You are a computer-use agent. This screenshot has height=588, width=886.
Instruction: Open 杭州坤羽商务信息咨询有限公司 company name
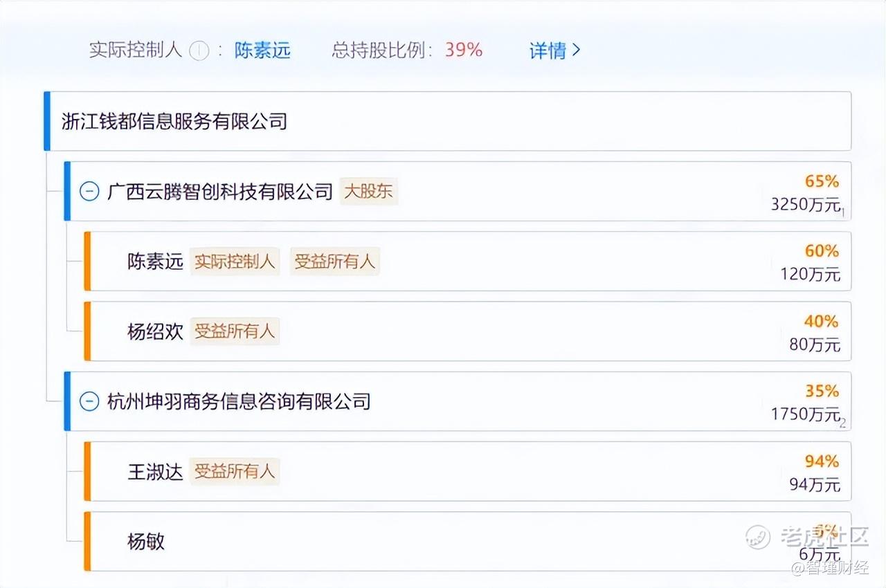coord(239,401)
